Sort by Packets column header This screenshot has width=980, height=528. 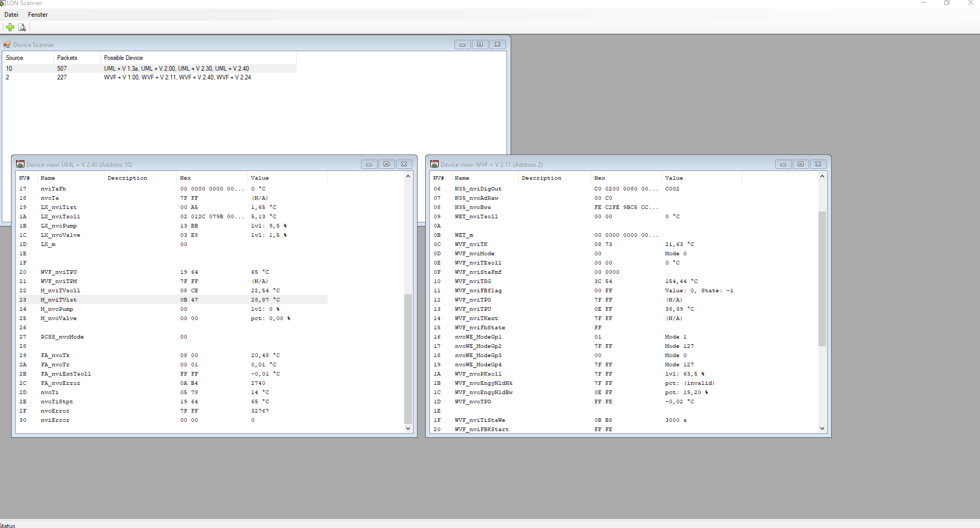pos(77,58)
